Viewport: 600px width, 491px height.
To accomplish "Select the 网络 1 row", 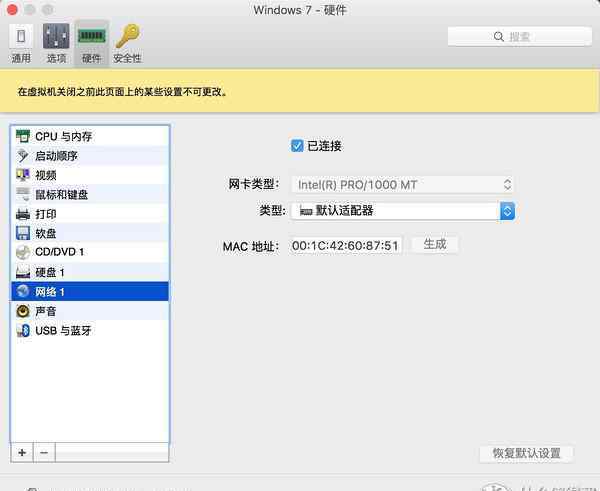I will point(90,292).
